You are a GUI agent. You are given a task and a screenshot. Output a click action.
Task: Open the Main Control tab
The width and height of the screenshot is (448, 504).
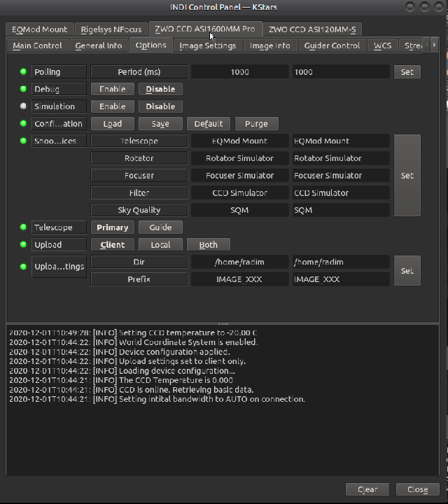point(37,45)
